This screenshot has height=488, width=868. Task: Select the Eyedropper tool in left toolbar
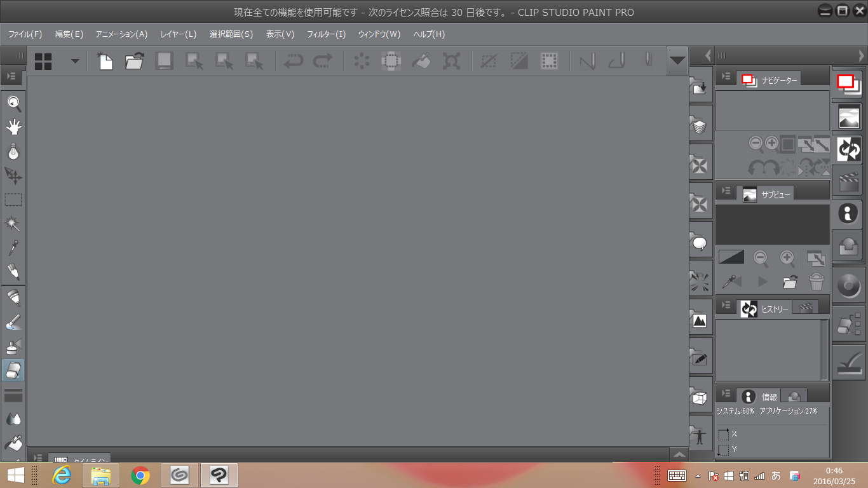point(13,248)
